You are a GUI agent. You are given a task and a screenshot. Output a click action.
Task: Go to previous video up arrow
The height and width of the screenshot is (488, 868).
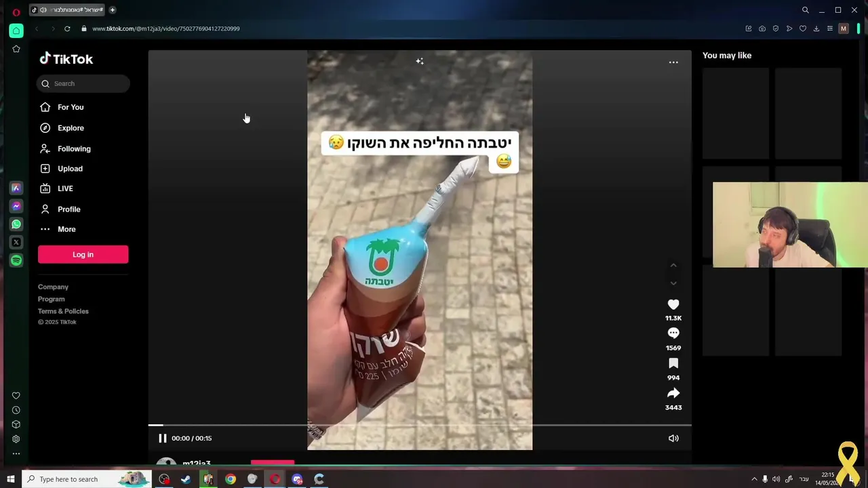673,265
